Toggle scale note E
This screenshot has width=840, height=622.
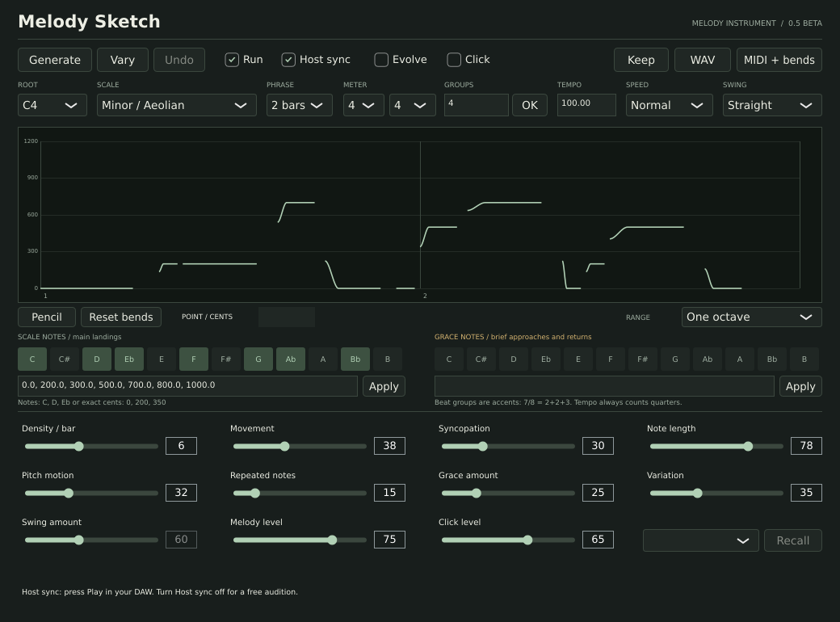pos(162,359)
